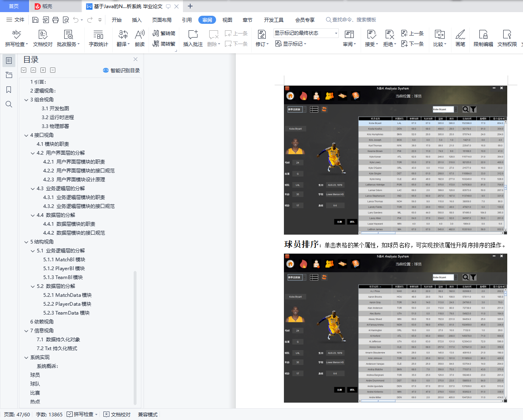This screenshot has width=523, height=420.
Task: Start the 朗读 read-aloud tool
Action: [140, 38]
